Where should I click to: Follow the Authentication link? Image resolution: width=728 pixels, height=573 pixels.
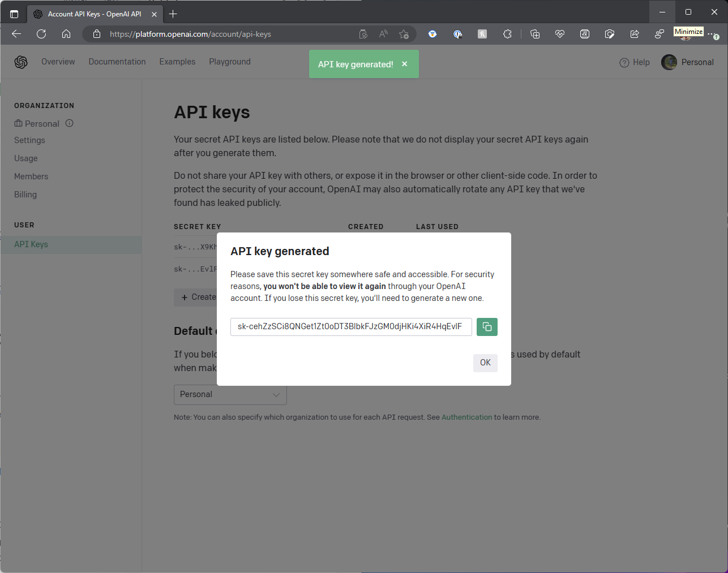[466, 417]
